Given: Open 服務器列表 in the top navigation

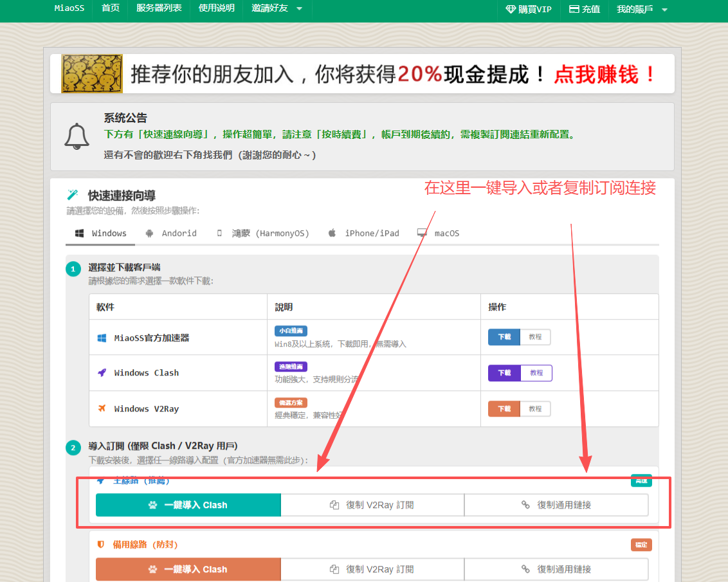Looking at the screenshot, I should point(159,8).
